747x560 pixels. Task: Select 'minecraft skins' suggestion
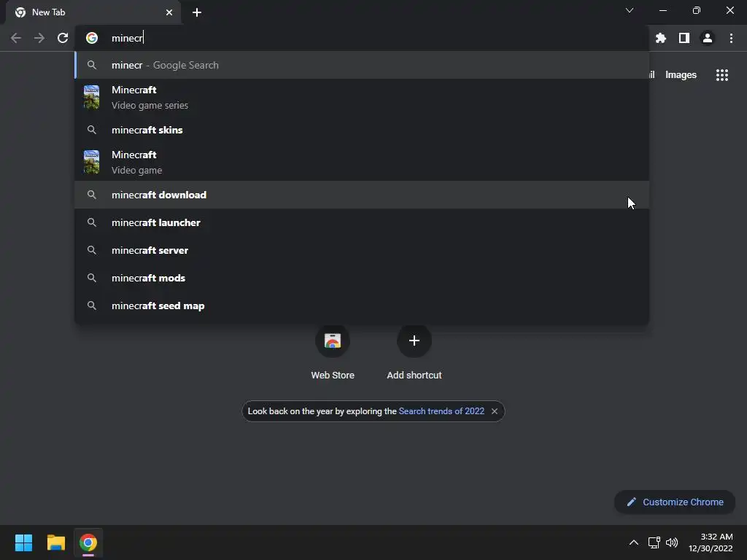pyautogui.click(x=362, y=130)
